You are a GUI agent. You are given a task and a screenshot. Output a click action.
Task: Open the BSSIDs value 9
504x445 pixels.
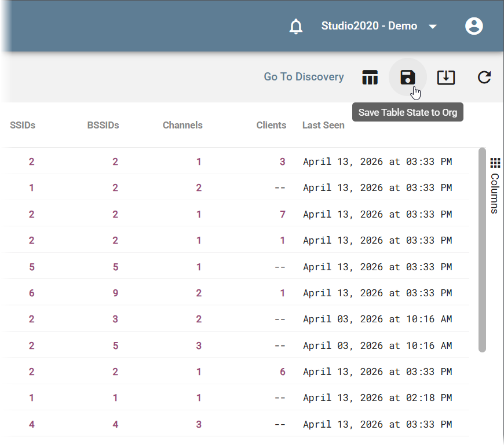(115, 293)
